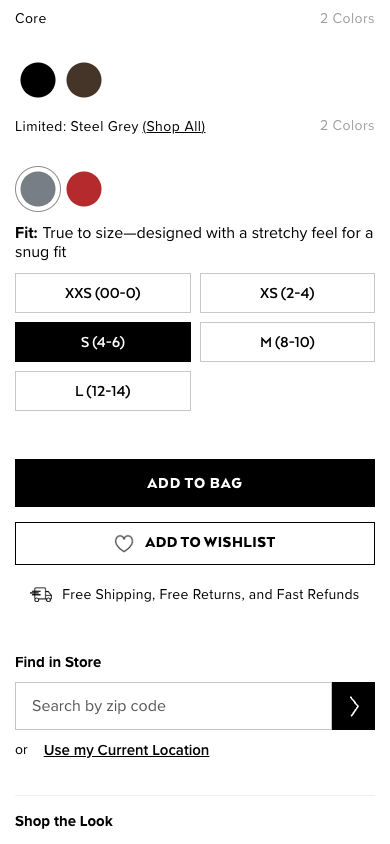Use my Current Location link

126,750
